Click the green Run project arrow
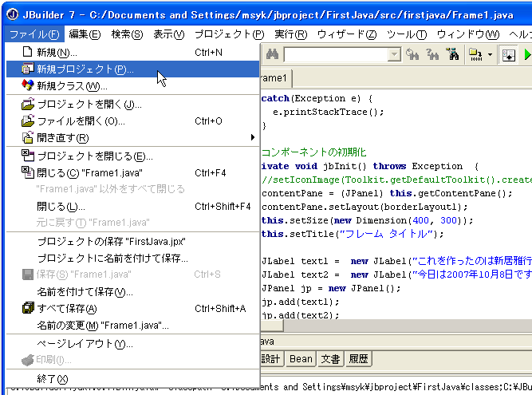Image resolution: width=532 pixels, height=395 pixels. point(526,54)
